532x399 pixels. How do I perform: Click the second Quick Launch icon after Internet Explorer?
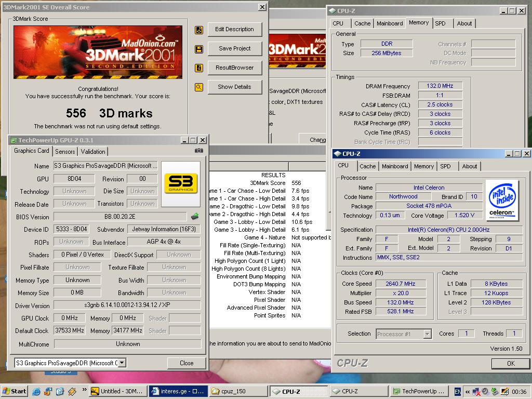48,392
